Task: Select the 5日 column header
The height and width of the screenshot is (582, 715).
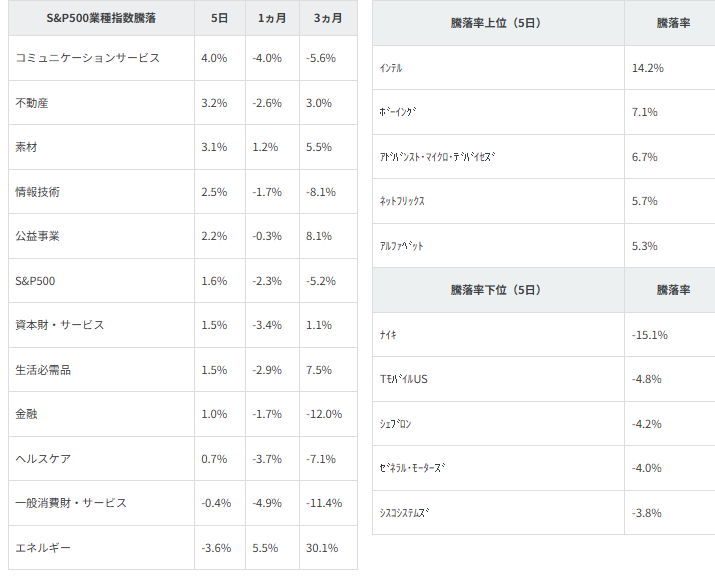Action: point(218,19)
